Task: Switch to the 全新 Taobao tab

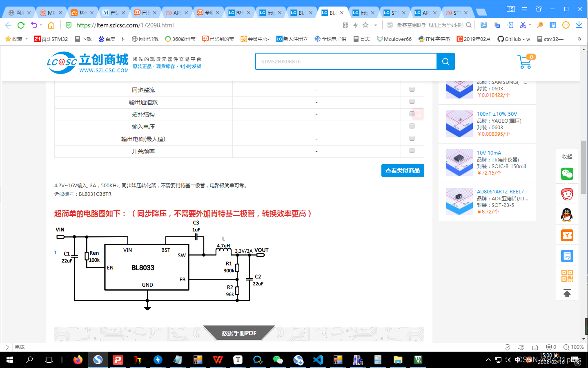Action: pos(208,13)
